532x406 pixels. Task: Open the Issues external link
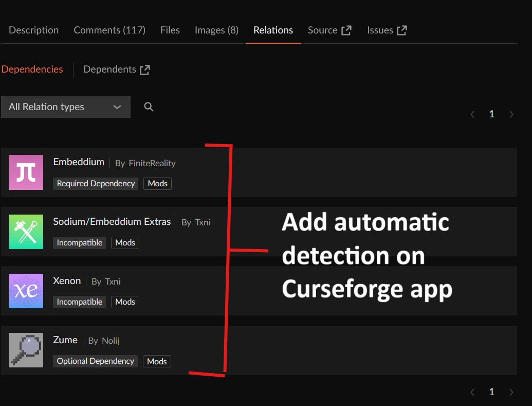pos(387,30)
